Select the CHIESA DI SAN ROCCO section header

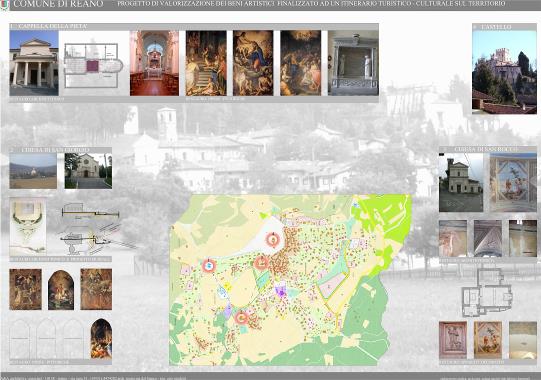tap(482, 149)
